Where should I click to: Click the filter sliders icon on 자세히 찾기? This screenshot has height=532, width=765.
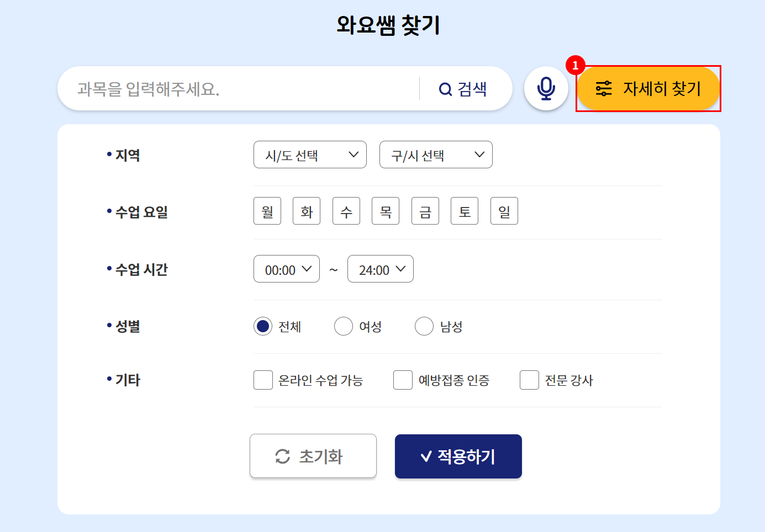604,88
